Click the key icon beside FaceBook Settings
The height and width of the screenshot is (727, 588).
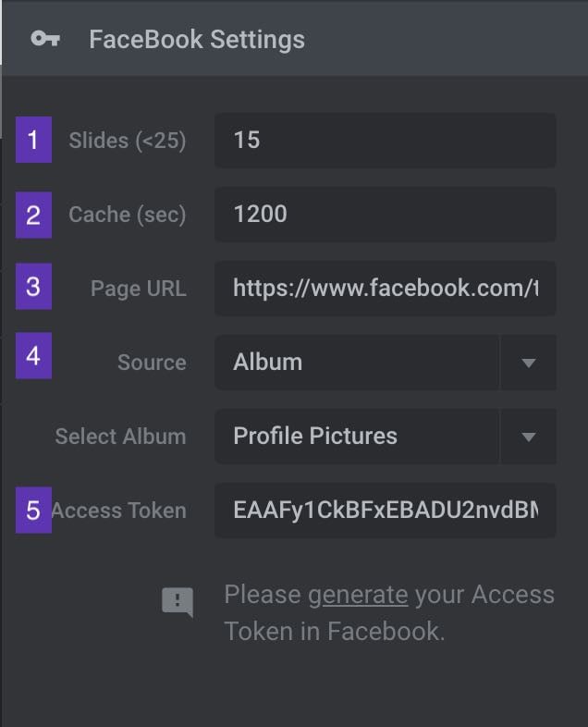[x=45, y=39]
